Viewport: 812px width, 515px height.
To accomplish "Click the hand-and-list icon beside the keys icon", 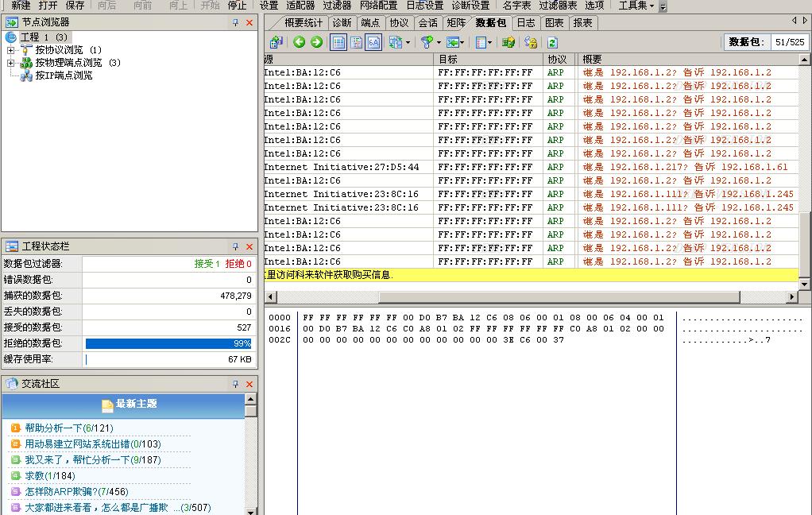I will click(508, 42).
